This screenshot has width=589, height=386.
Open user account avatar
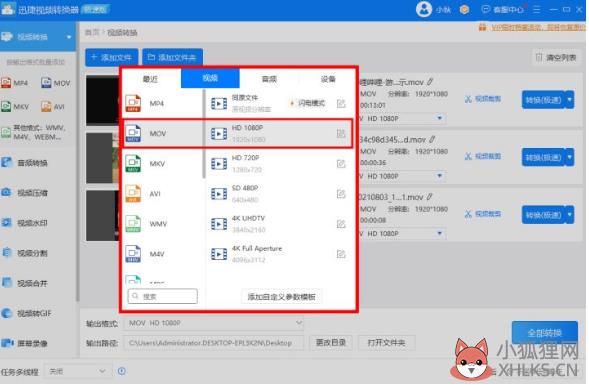tap(424, 9)
